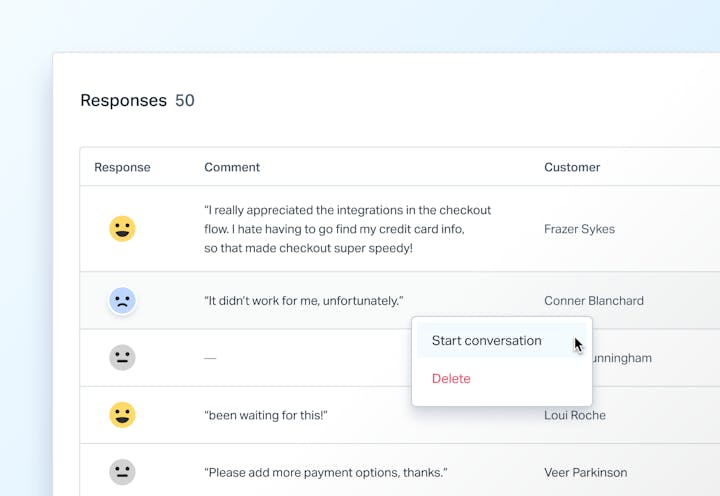Viewport: 720px width, 496px height.
Task: Open customer Frazer Sykes
Action: [579, 229]
